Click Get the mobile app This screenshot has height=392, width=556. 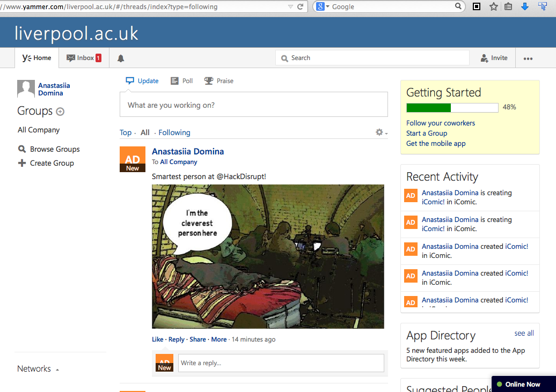[x=436, y=143]
